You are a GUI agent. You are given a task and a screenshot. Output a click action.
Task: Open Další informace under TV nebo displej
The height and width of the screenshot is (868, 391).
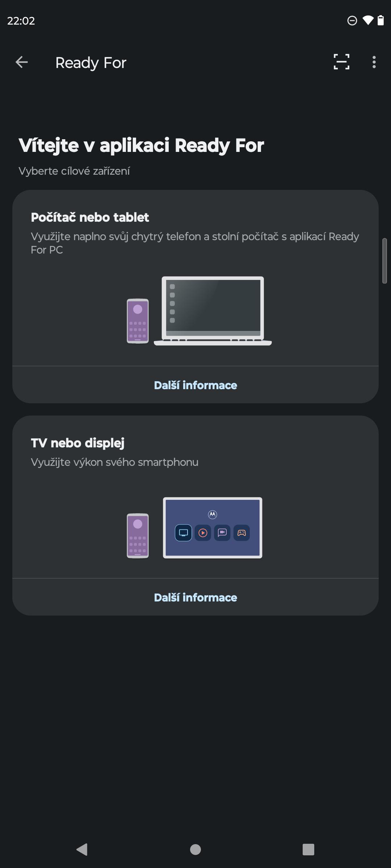195,597
